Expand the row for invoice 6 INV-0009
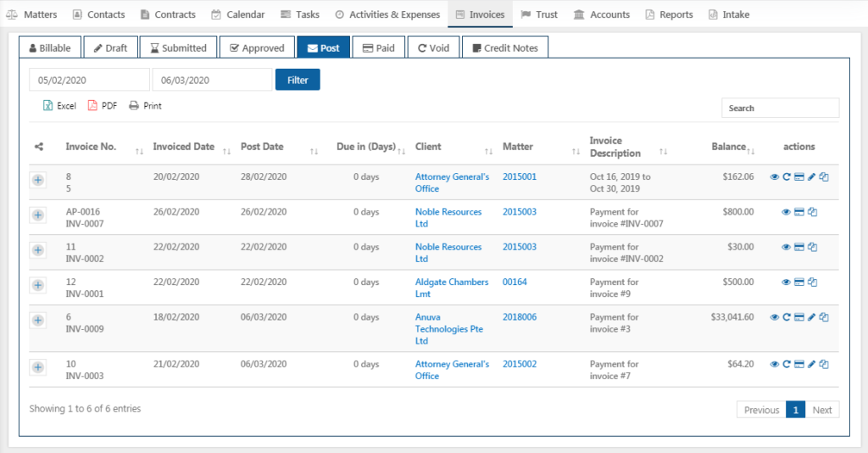 point(37,320)
